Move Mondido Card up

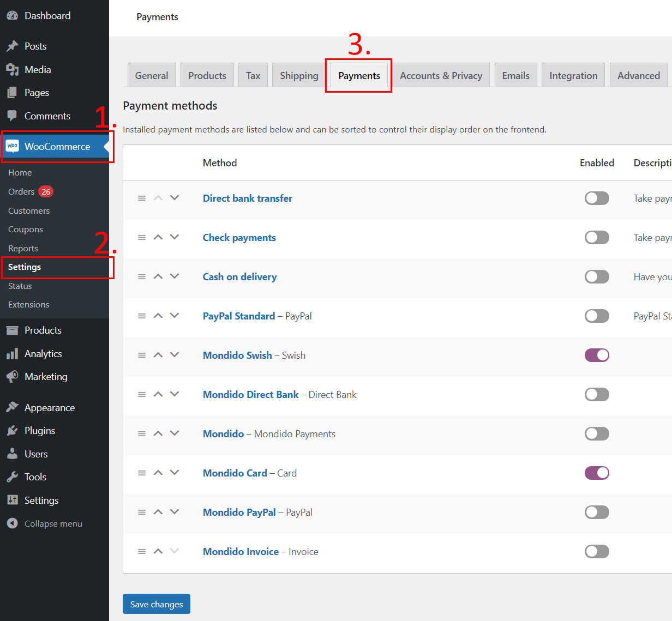(x=158, y=473)
